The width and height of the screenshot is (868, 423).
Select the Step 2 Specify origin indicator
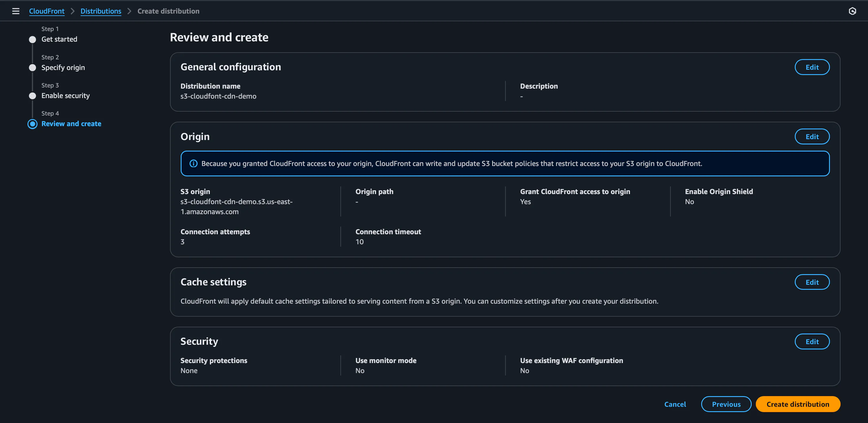point(32,68)
